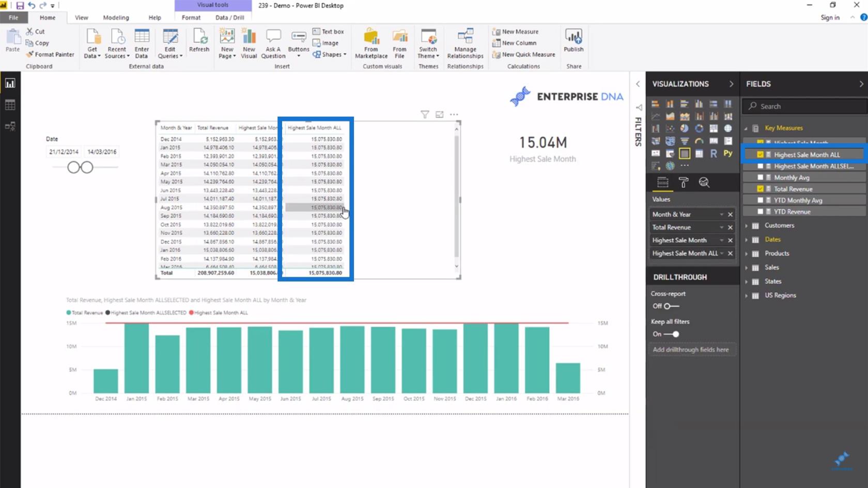Click the Save icon in title bar
Screen dimensions: 868x488
[20, 6]
